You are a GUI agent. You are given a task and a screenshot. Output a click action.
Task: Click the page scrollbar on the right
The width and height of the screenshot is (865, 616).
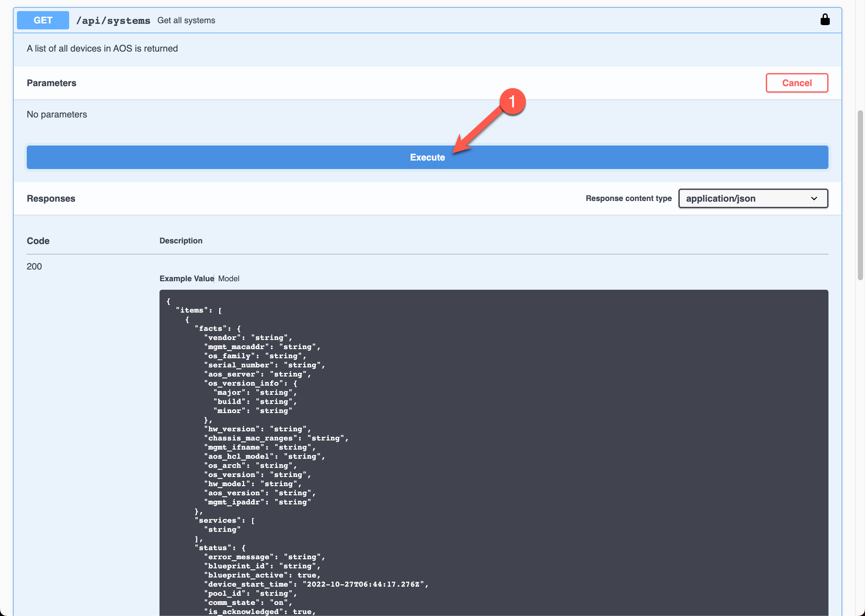pos(859,190)
